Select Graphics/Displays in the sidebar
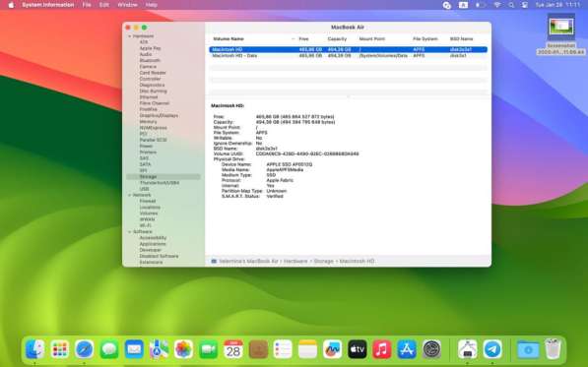This screenshot has height=367, width=588. tap(159, 115)
